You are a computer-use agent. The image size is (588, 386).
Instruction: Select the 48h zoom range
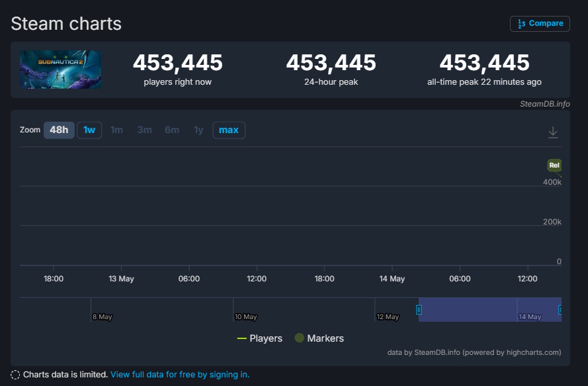(59, 130)
